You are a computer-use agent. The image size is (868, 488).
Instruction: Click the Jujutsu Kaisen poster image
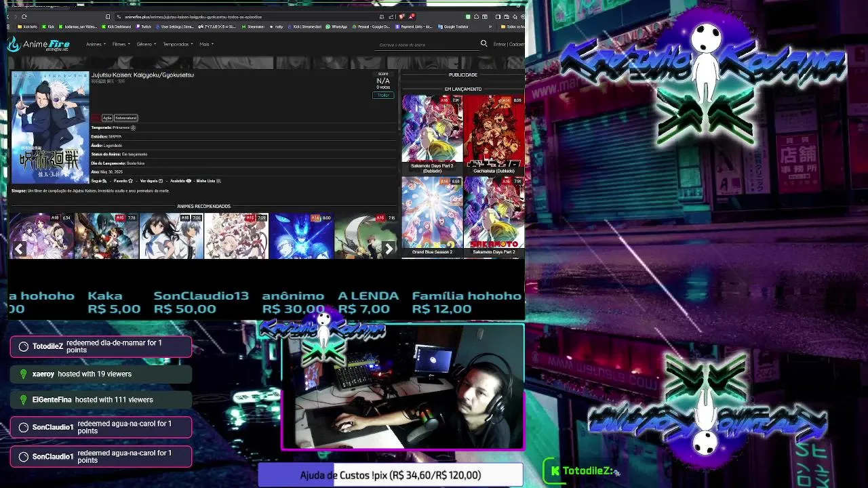(x=50, y=127)
